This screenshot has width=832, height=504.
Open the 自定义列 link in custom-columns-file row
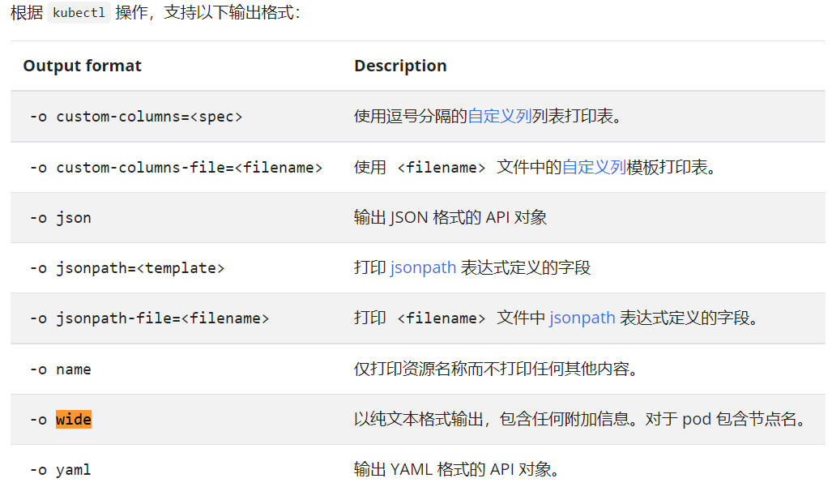[594, 167]
